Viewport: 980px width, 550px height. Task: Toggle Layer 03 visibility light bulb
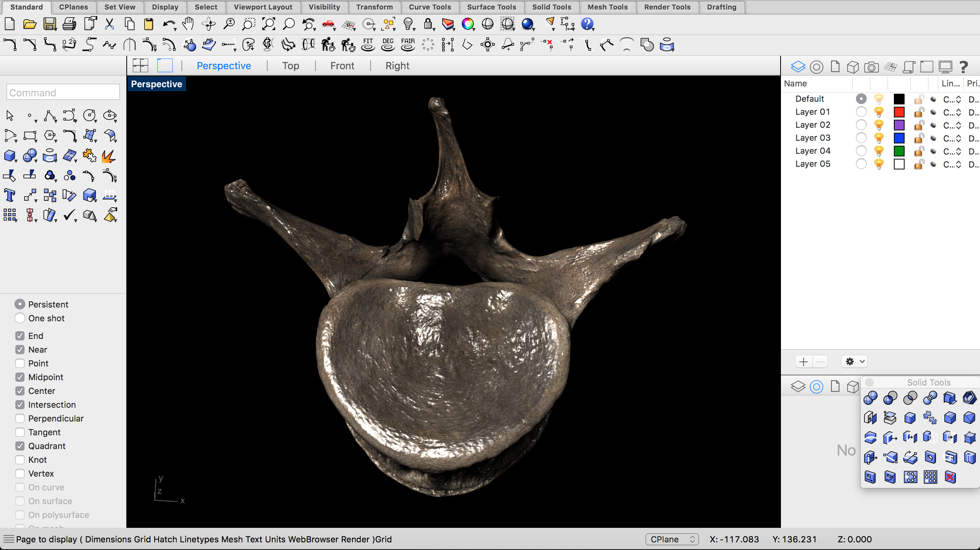879,138
